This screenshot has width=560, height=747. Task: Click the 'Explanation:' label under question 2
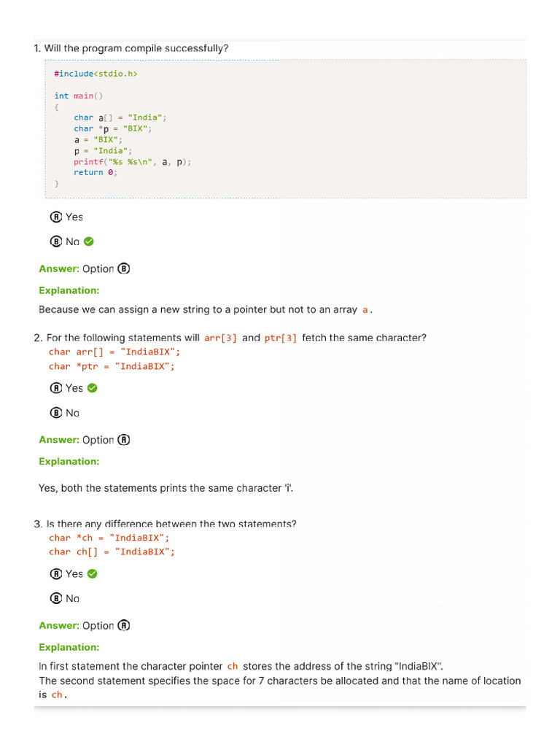pyautogui.click(x=69, y=462)
